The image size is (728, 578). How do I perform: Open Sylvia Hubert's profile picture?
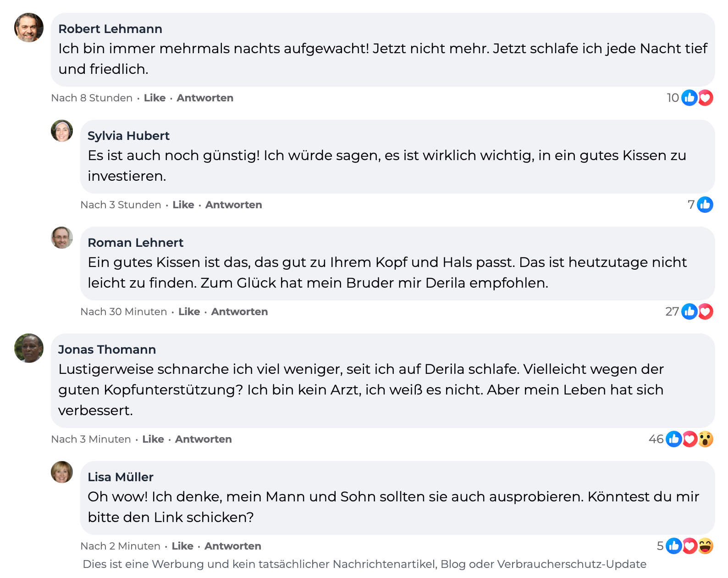[62, 131]
